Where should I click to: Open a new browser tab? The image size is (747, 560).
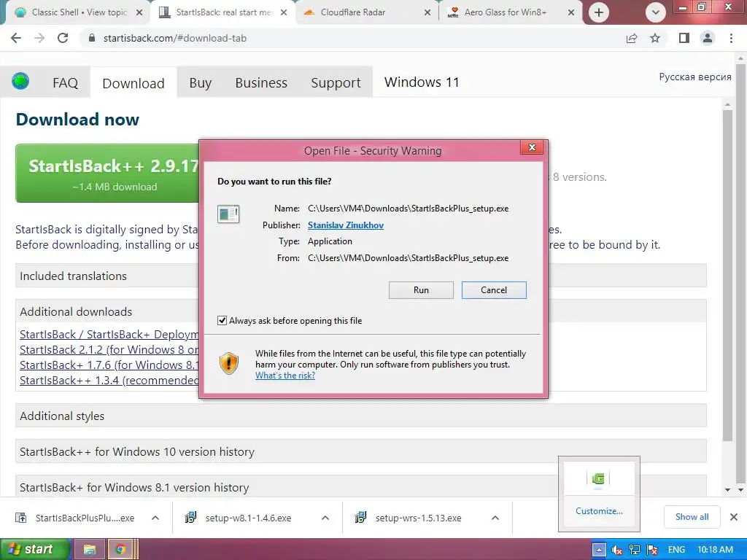[599, 12]
